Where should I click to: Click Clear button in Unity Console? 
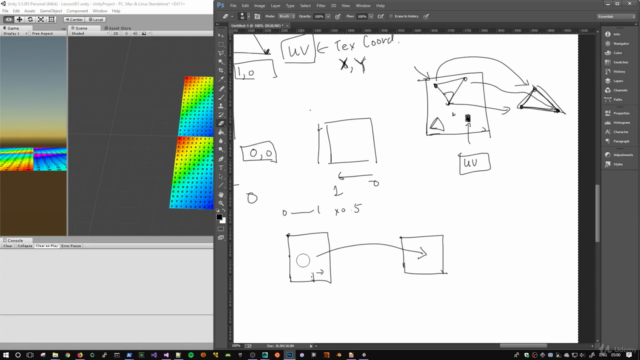click(8, 246)
